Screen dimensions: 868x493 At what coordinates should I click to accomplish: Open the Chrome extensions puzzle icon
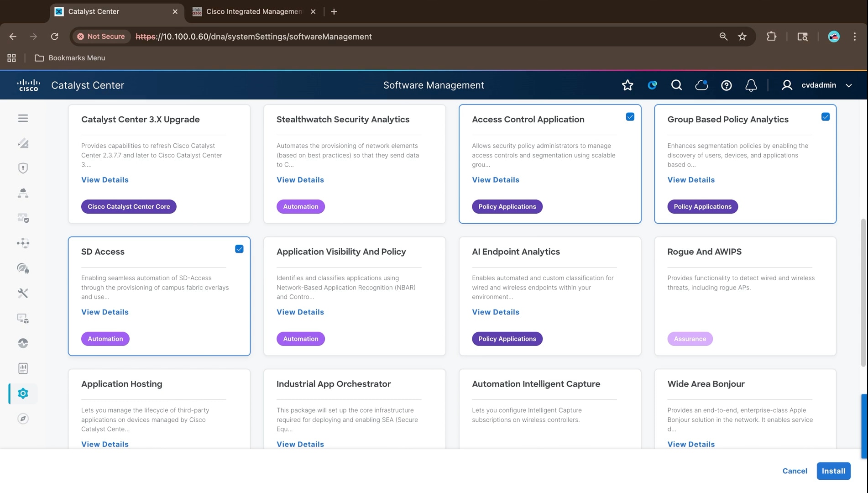pos(771,37)
